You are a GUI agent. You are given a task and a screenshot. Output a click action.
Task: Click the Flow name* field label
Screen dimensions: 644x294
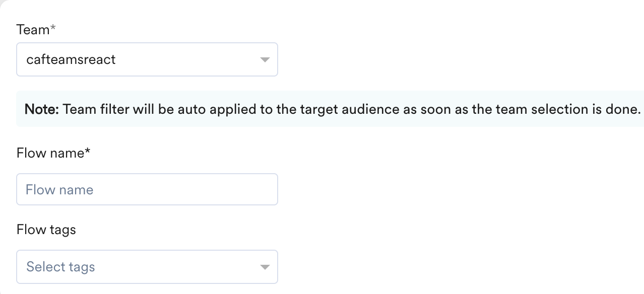point(53,153)
